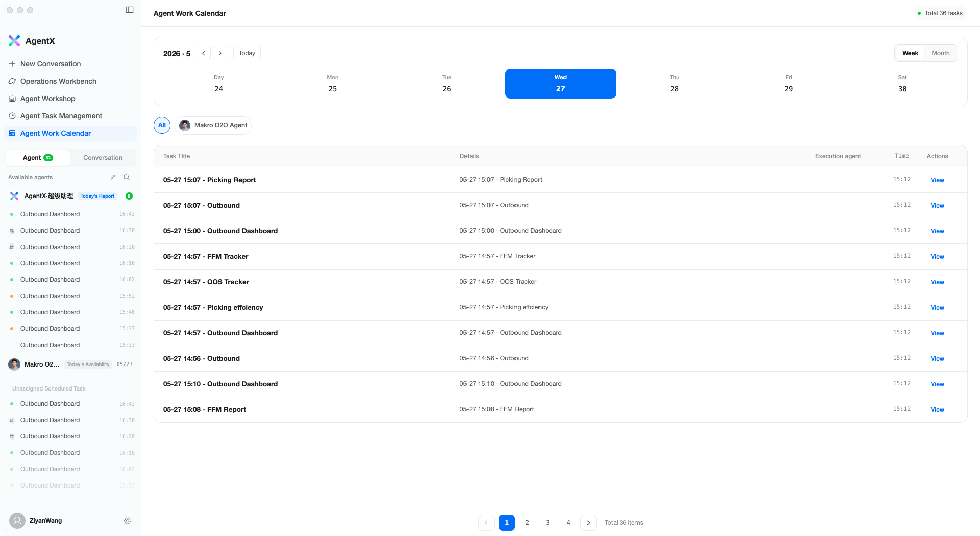View the Picking effciency task

coord(937,308)
